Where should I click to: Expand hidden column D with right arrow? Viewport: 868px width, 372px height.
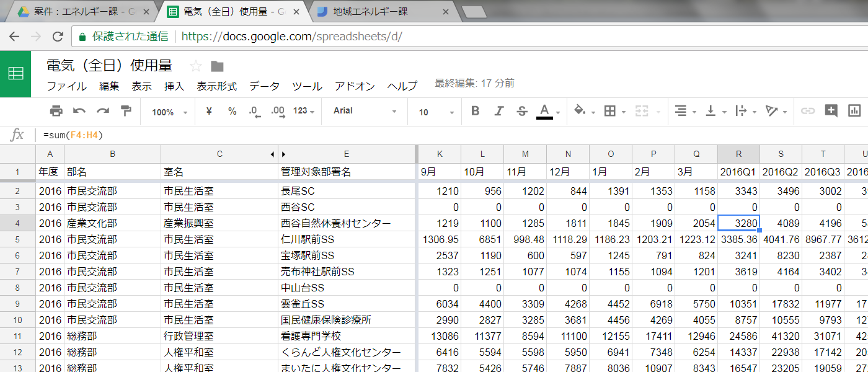[284, 154]
